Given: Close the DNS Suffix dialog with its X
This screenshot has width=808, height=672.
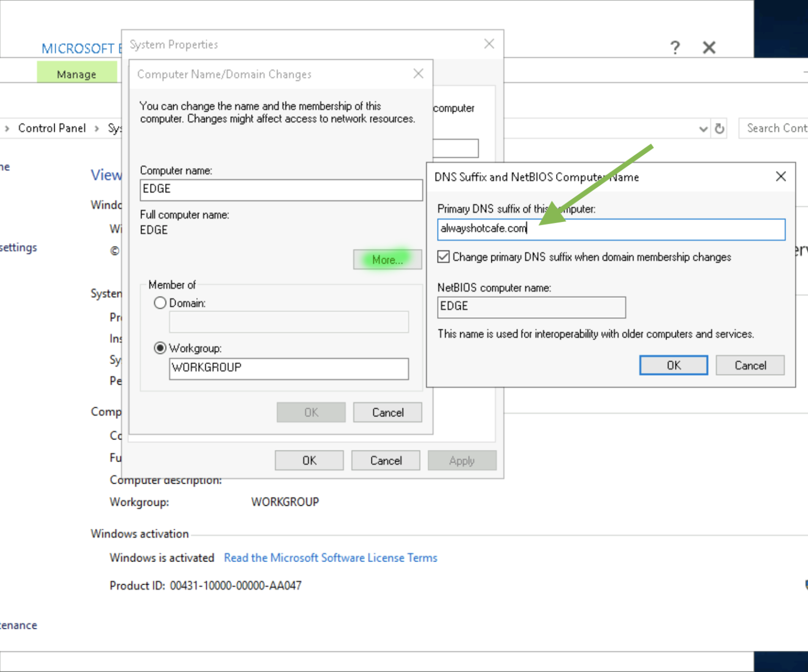Looking at the screenshot, I should coord(781,177).
